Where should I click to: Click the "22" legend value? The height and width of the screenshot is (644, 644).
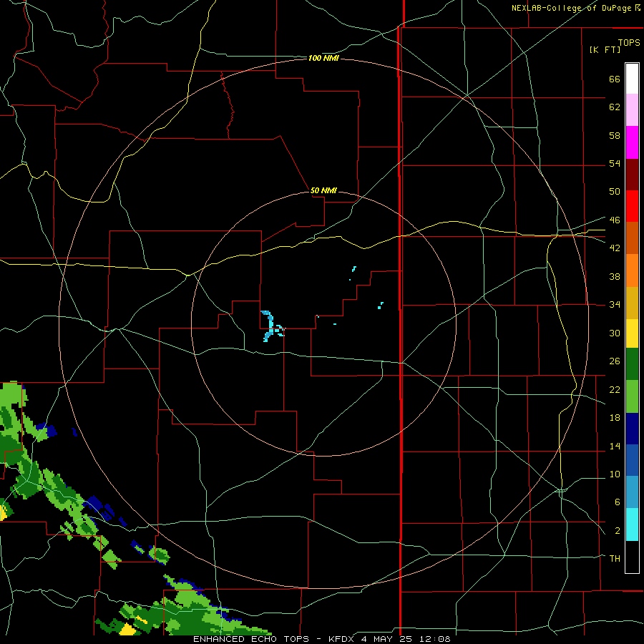tap(615, 390)
